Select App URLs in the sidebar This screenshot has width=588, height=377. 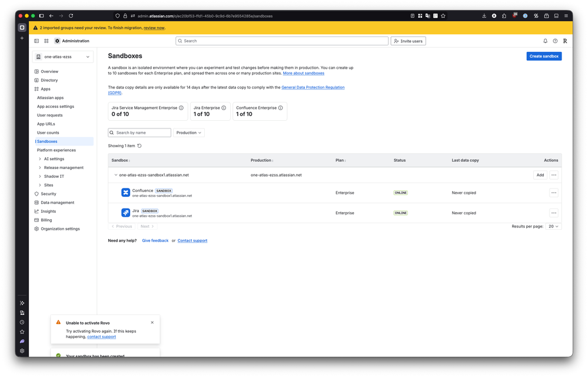pyautogui.click(x=46, y=124)
